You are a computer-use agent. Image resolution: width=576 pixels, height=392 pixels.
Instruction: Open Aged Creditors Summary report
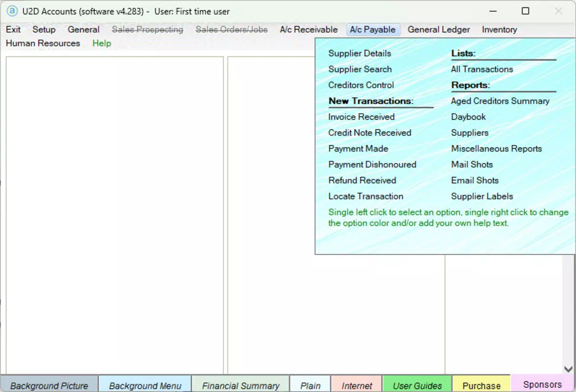pos(501,100)
